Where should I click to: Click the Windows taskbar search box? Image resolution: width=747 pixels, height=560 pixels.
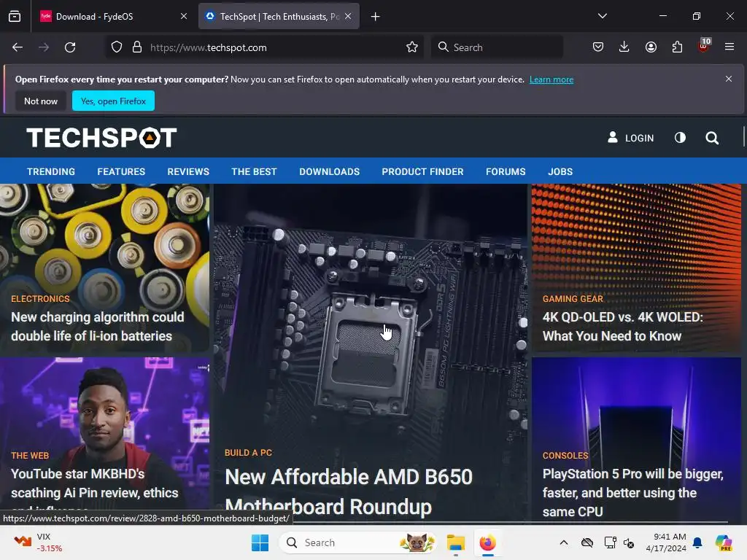(x=357, y=542)
